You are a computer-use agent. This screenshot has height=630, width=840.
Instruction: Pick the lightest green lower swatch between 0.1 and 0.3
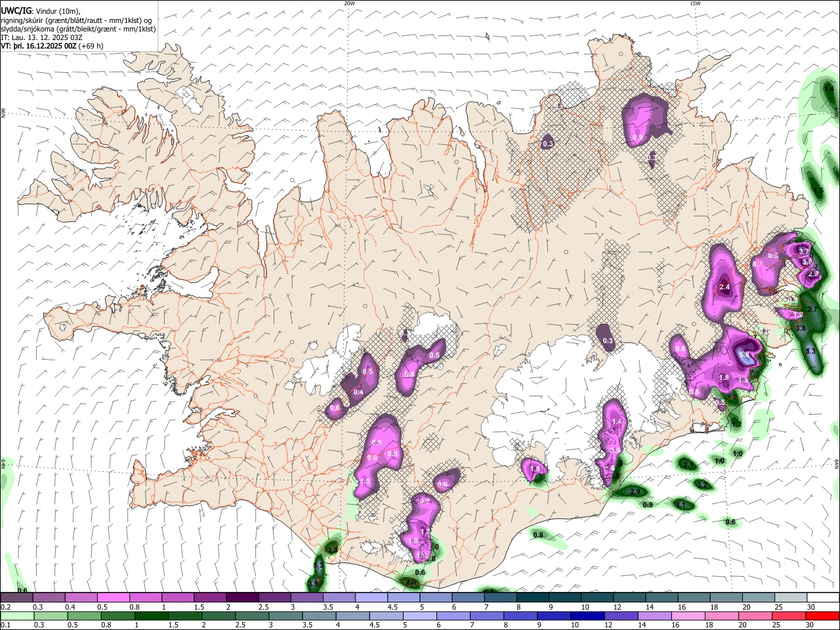click(x=17, y=616)
